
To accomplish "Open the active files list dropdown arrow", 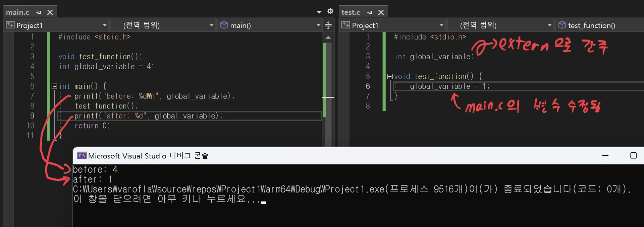I will point(319,12).
